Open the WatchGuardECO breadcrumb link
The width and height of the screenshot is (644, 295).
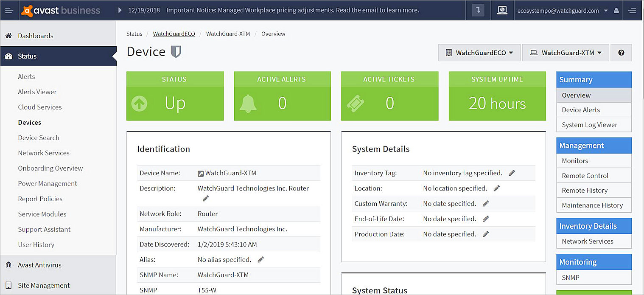click(174, 34)
